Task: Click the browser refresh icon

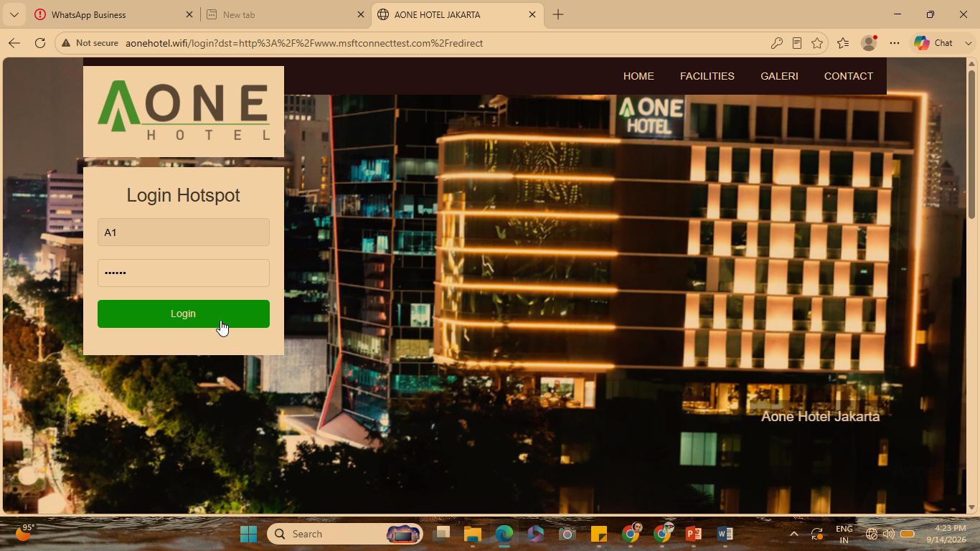Action: click(x=40, y=43)
